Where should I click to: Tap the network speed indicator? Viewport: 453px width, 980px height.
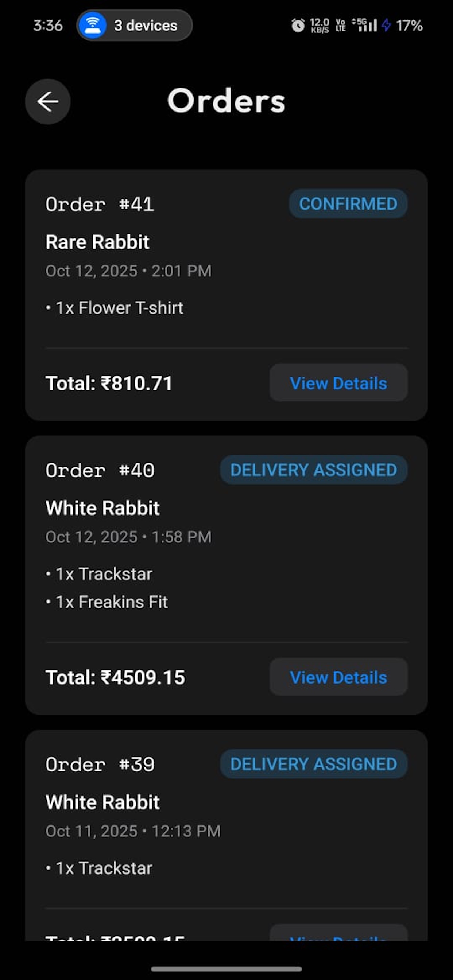320,26
